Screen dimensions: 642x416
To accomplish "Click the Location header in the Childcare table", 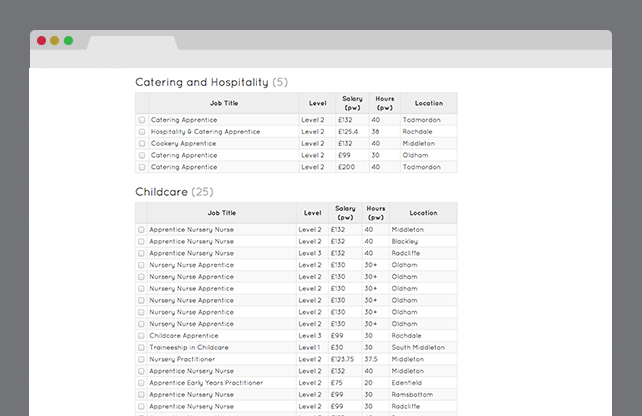I will (423, 213).
